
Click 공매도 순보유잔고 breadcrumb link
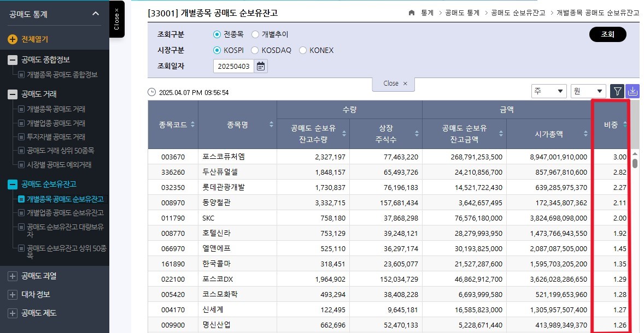pyautogui.click(x=518, y=13)
